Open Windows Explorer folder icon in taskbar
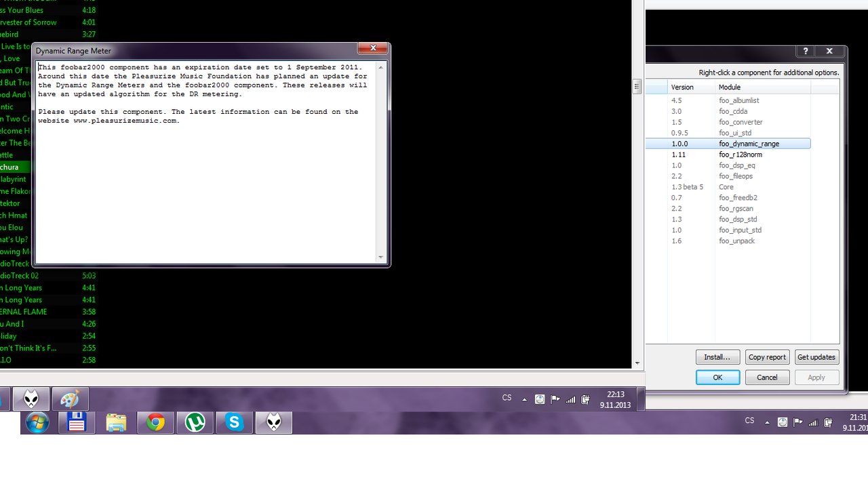This screenshot has width=868, height=488. [116, 423]
